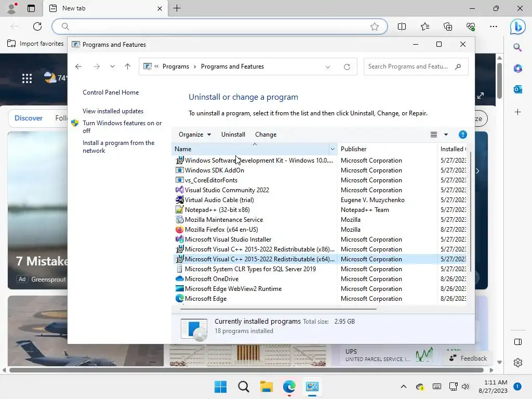The width and height of the screenshot is (532, 399).
Task: Open Edge sidebar search icon
Action: 517,47
